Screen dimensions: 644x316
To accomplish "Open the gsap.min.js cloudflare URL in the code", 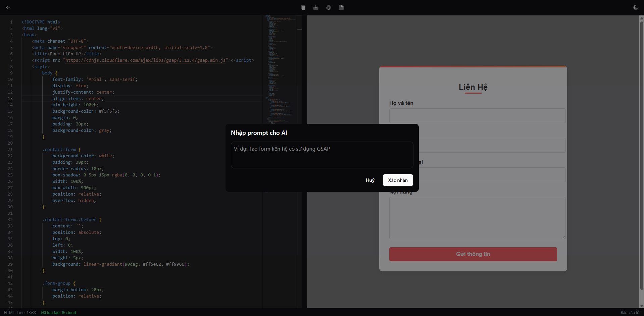I will (x=145, y=60).
